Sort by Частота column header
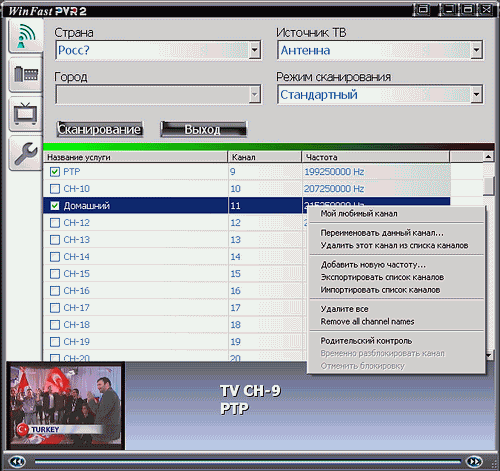This screenshot has width=500, height=471. 376,157
